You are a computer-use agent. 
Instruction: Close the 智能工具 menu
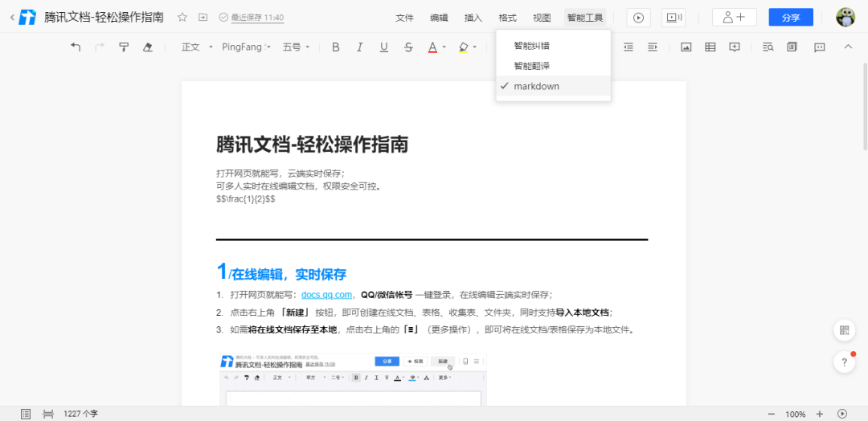coord(585,18)
